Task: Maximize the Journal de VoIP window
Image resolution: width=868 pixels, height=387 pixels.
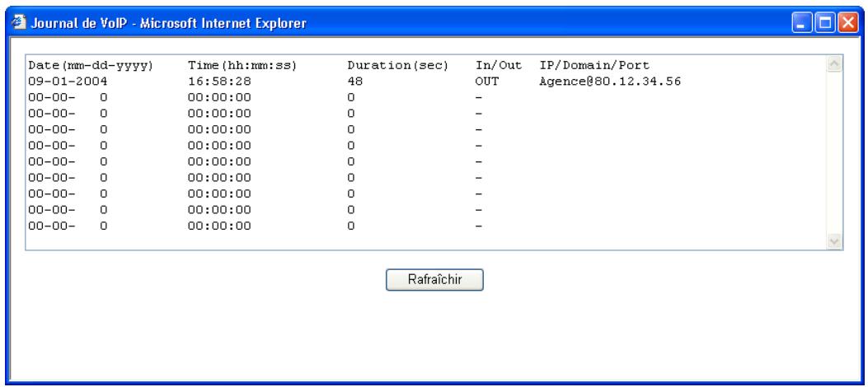Action: [x=825, y=23]
